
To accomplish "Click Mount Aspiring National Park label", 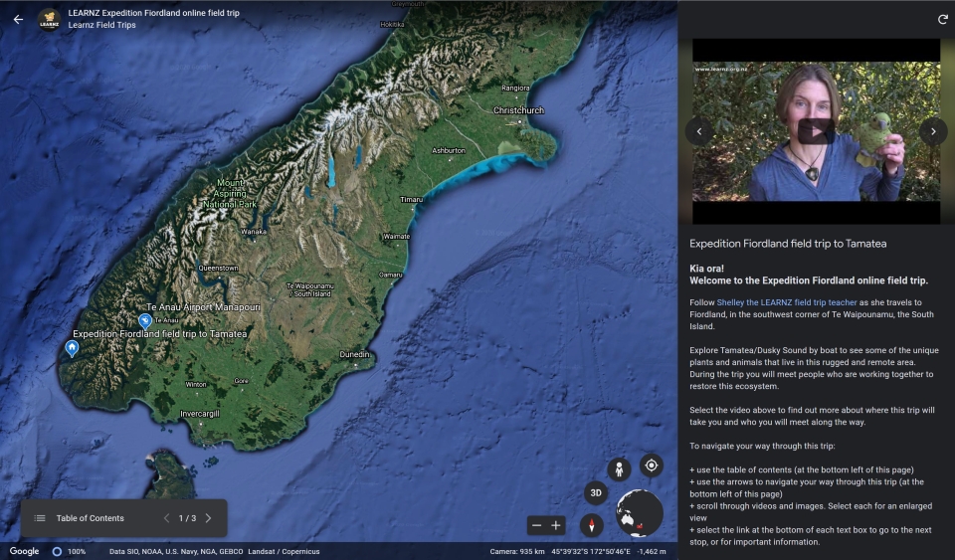I will (x=230, y=194).
